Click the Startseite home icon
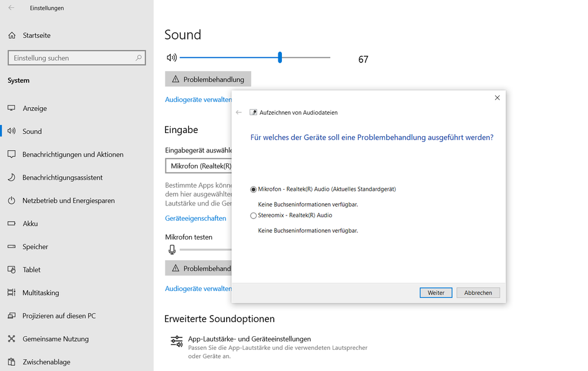The height and width of the screenshot is (371, 588). (x=12, y=35)
